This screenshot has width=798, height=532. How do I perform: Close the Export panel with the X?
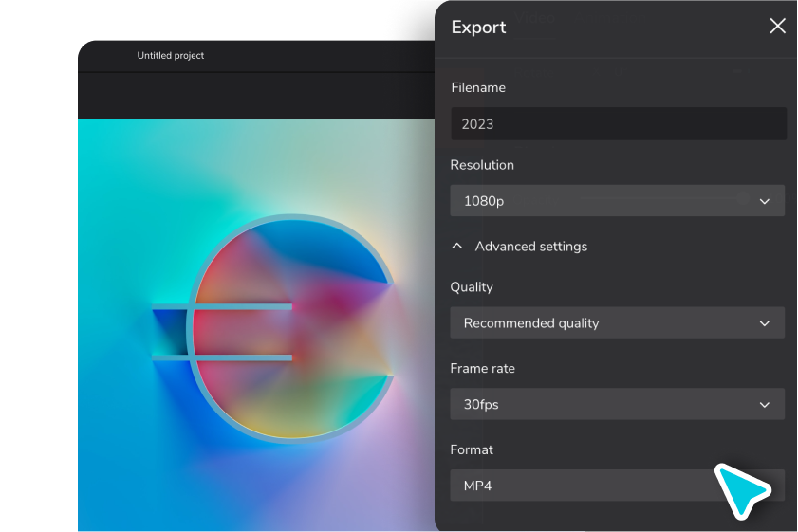tap(777, 27)
